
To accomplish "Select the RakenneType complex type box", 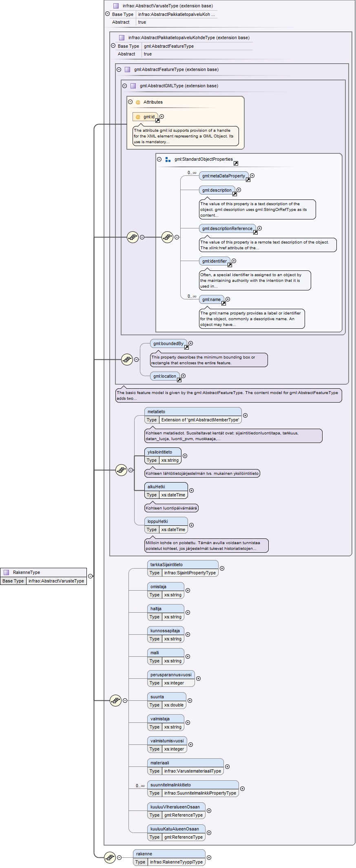I will tap(44, 576).
